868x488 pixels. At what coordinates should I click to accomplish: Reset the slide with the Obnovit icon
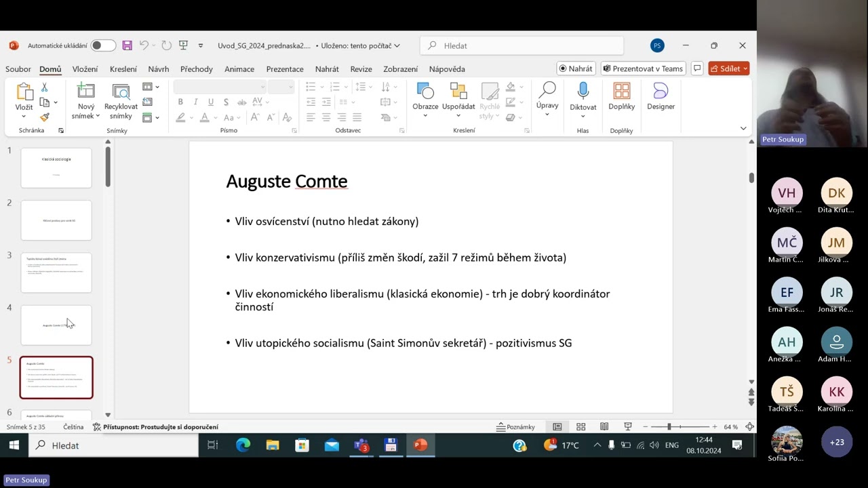[x=147, y=102]
